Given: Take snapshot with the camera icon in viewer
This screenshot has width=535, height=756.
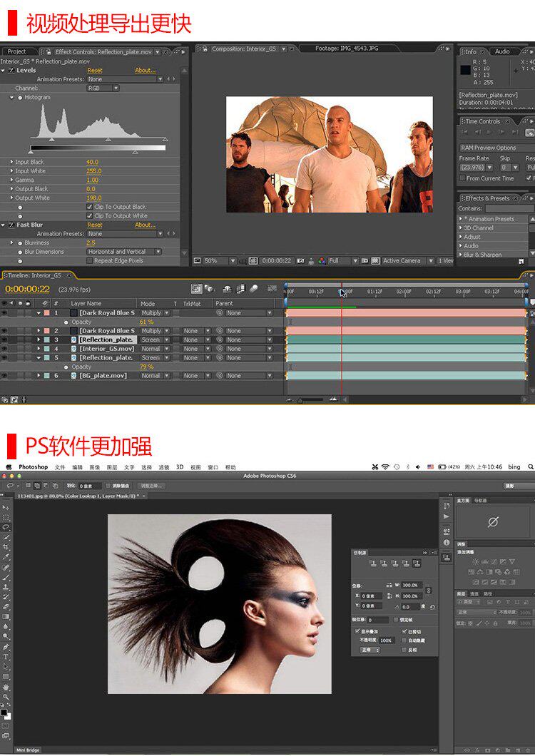Looking at the screenshot, I should 300,261.
